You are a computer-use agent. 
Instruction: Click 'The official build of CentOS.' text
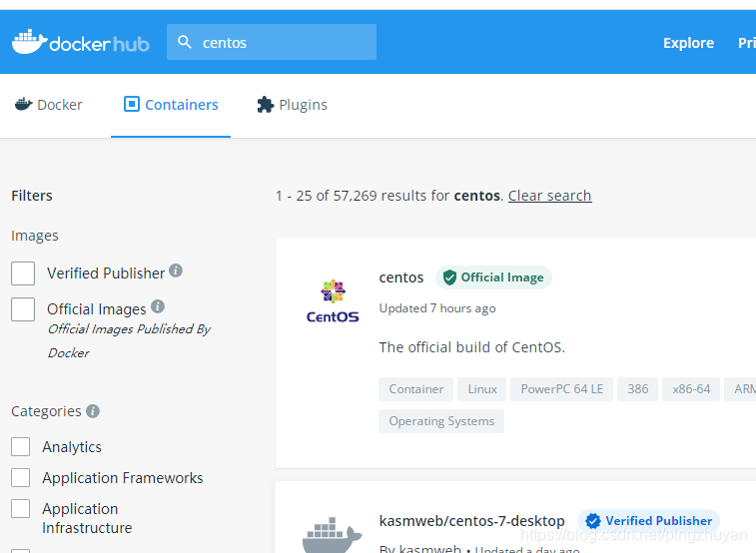tap(472, 347)
